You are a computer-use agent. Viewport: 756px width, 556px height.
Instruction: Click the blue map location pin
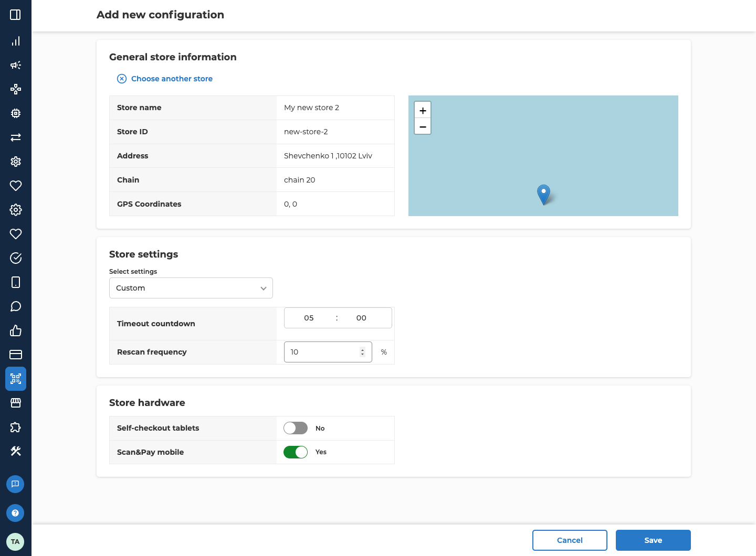tap(544, 194)
